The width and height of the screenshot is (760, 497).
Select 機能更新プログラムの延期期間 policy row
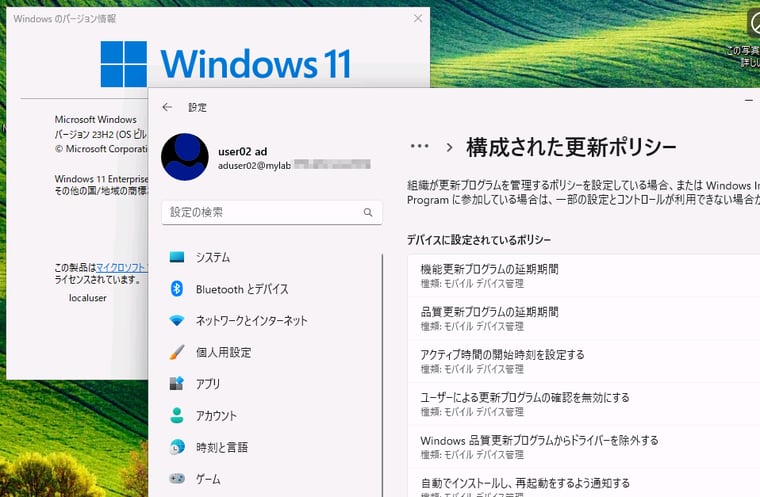584,275
